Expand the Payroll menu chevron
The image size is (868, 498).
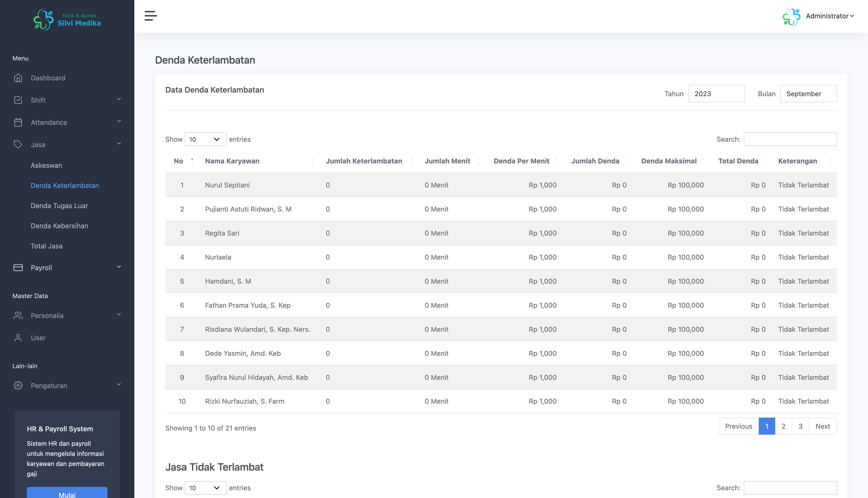coord(119,267)
